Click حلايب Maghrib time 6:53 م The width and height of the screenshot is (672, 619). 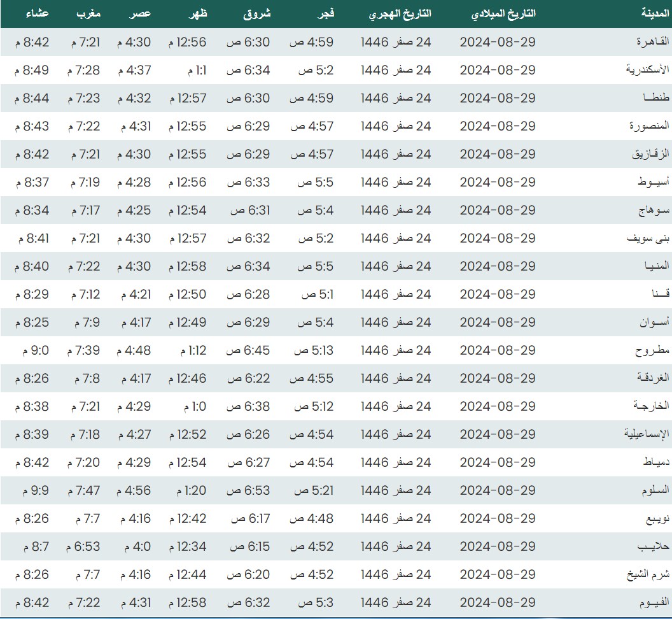(x=83, y=546)
